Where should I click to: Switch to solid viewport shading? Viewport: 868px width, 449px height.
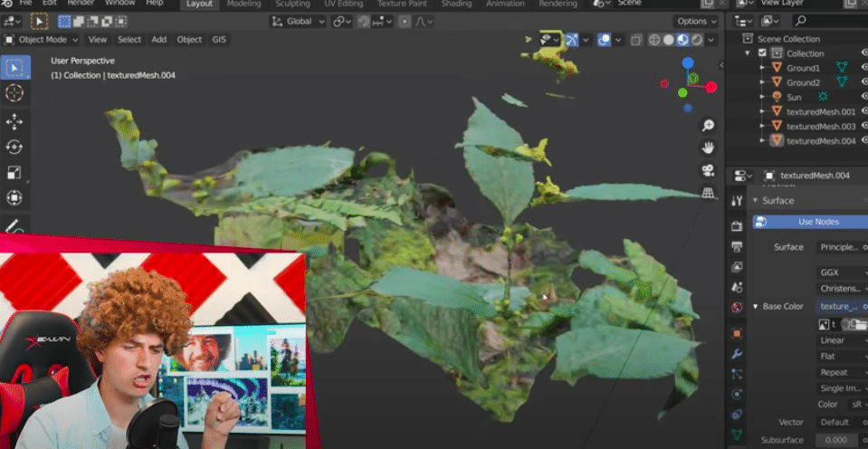[x=669, y=40]
